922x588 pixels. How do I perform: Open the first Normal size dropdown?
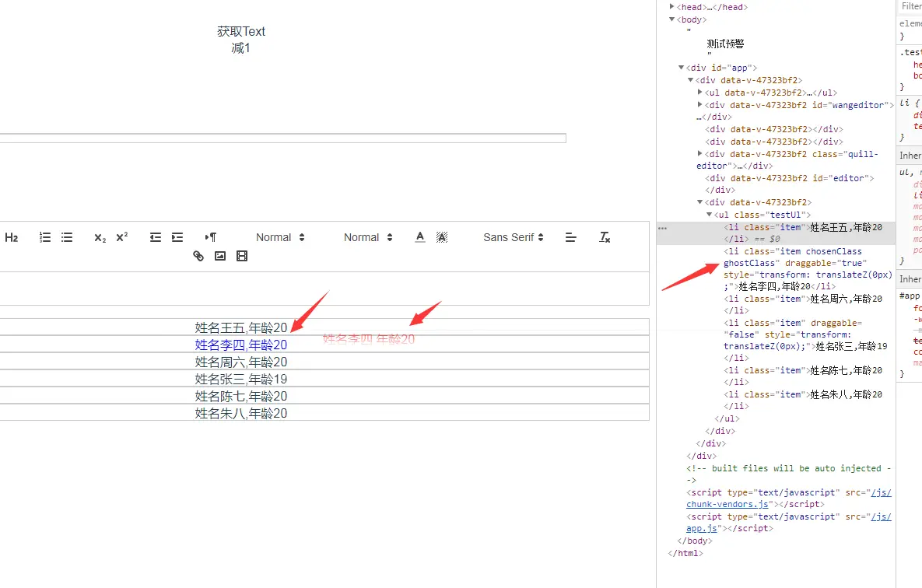click(280, 237)
